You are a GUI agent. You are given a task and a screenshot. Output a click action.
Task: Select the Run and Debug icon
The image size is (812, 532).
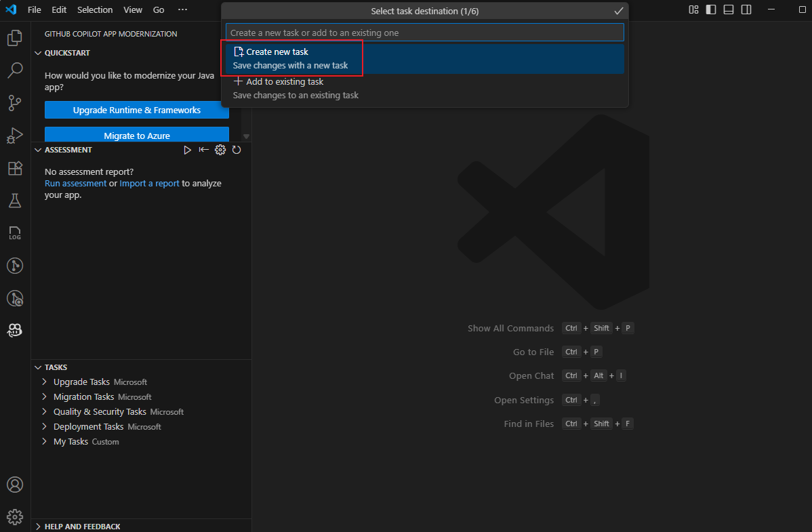(15, 136)
